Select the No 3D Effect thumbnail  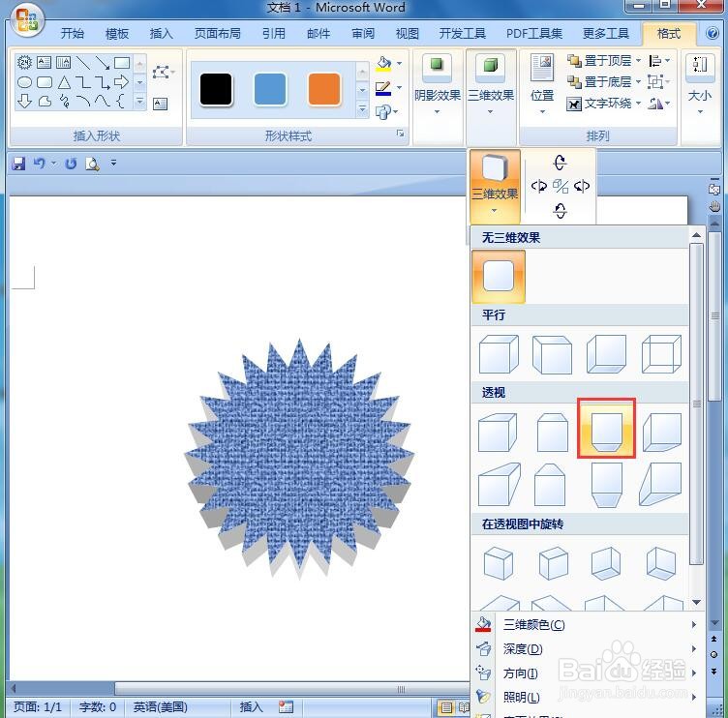coord(499,277)
